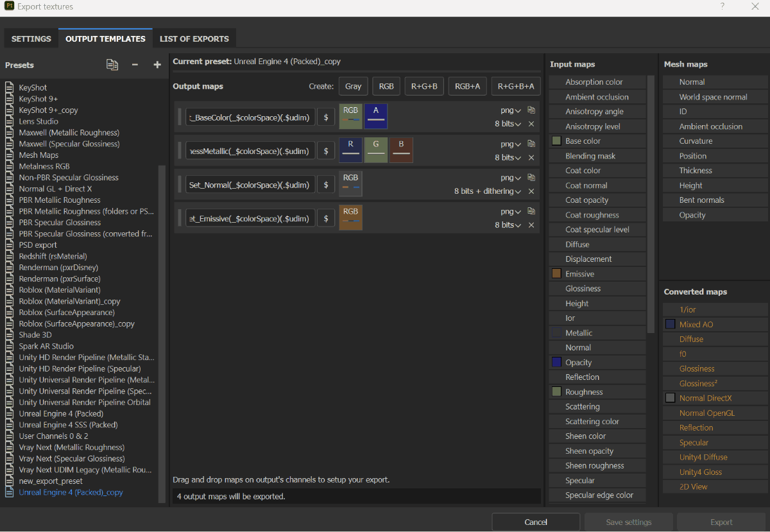Select the B channel of packed map
The height and width of the screenshot is (532, 770).
point(401,150)
